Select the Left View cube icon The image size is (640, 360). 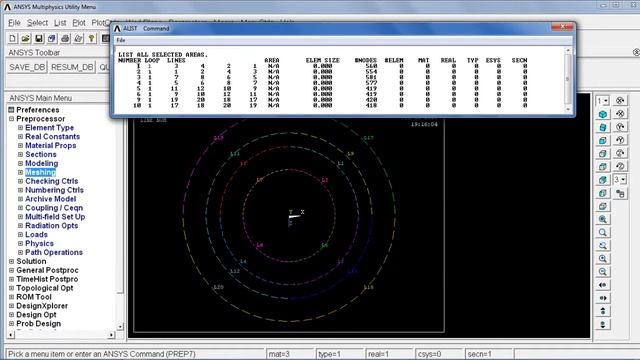pyautogui.click(x=603, y=193)
